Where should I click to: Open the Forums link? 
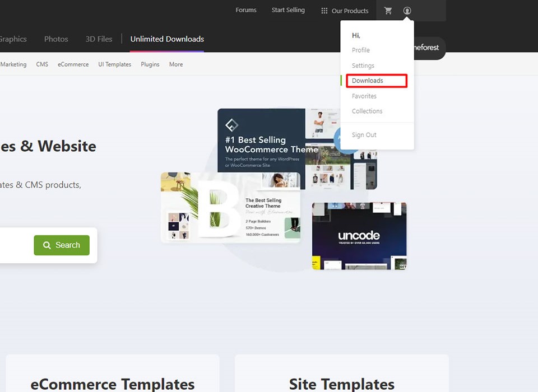(x=246, y=10)
